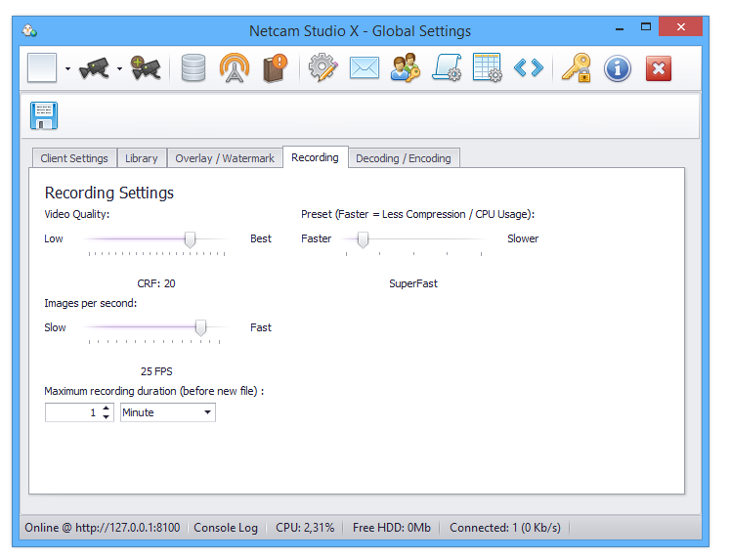Click the camera sources toolbar icon
The image size is (731, 560).
pyautogui.click(x=94, y=68)
